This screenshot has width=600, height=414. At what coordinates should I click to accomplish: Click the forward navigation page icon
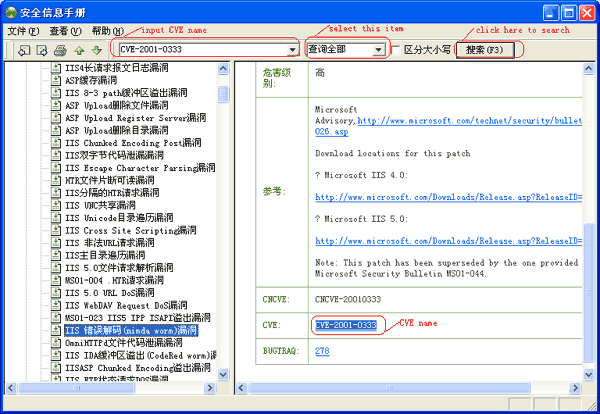(x=42, y=50)
